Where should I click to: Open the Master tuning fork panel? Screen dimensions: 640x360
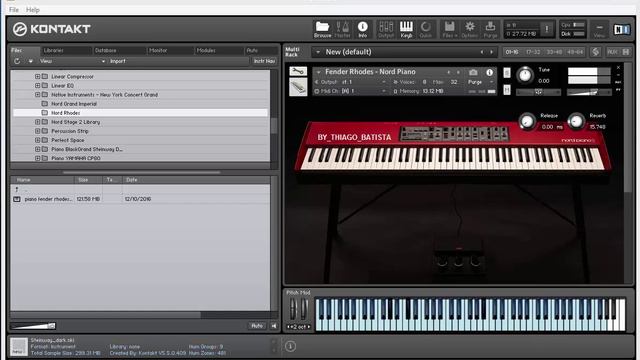point(342,29)
